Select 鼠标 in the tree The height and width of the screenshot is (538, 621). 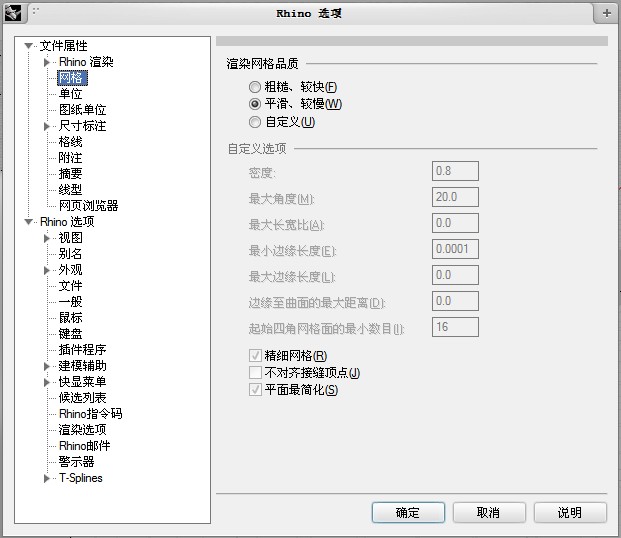(x=70, y=318)
